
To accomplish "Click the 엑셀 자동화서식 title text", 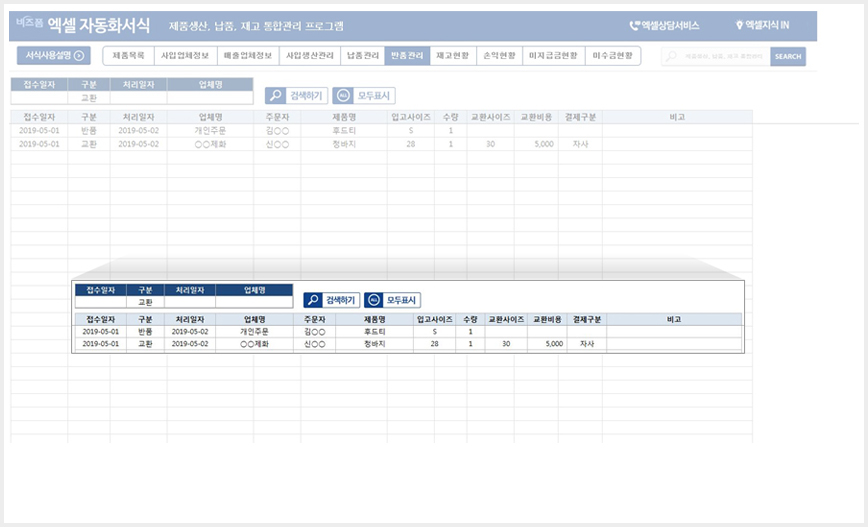I will click(x=99, y=25).
